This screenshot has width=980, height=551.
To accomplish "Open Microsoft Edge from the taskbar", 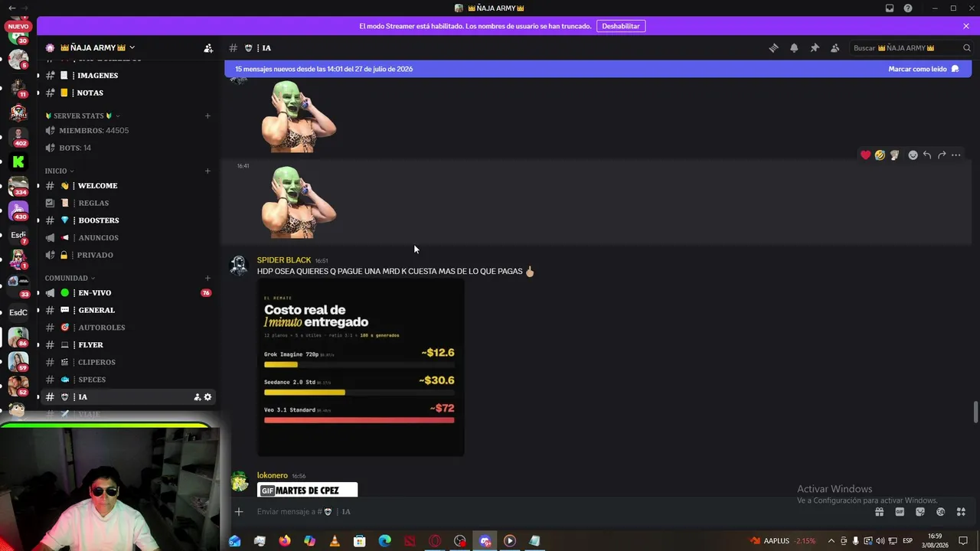I will pos(384,541).
